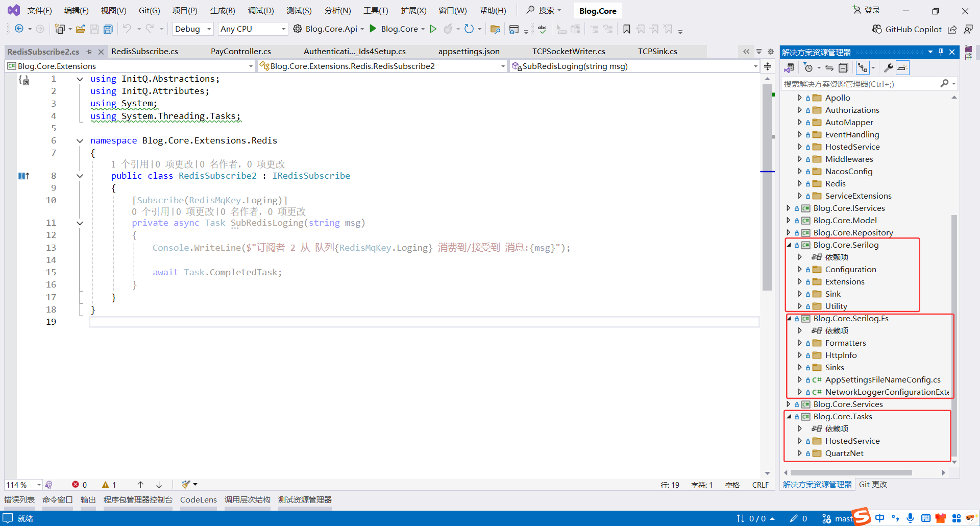The height and width of the screenshot is (526, 980).
Task: Open the Debug configuration dropdown
Action: click(x=193, y=29)
